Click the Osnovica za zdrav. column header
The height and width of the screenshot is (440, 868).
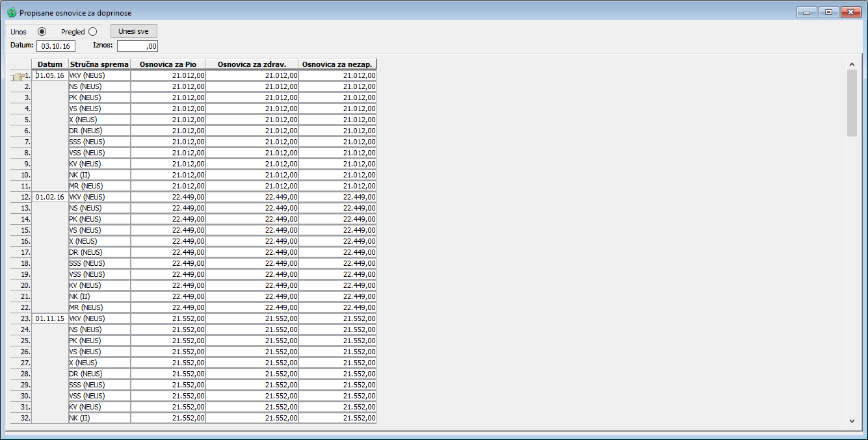252,64
